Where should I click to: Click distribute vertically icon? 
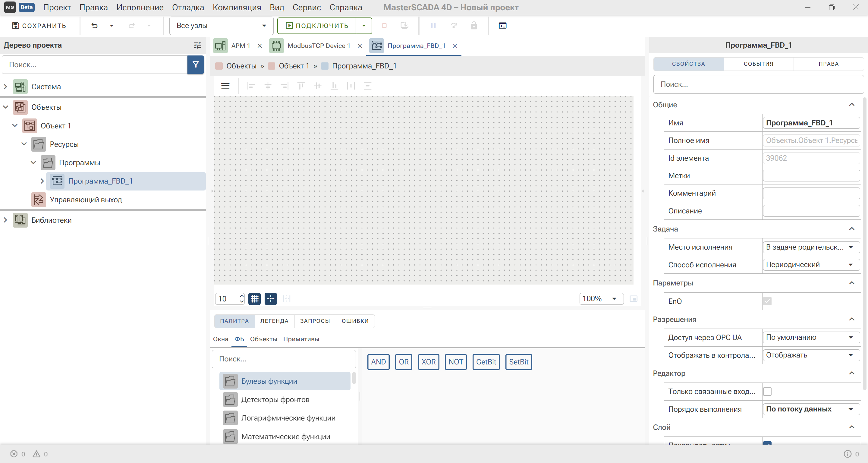pyautogui.click(x=367, y=86)
